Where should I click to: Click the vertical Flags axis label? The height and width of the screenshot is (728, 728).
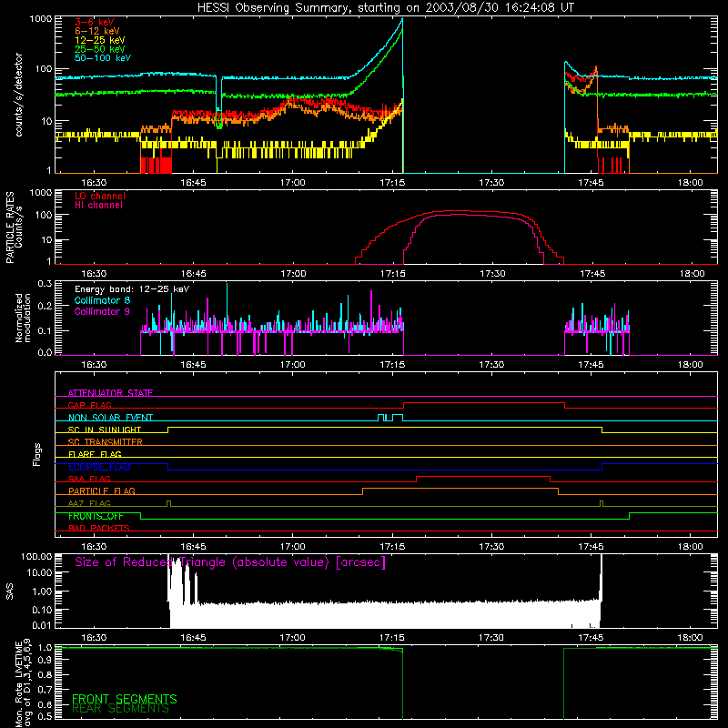[x=36, y=454]
